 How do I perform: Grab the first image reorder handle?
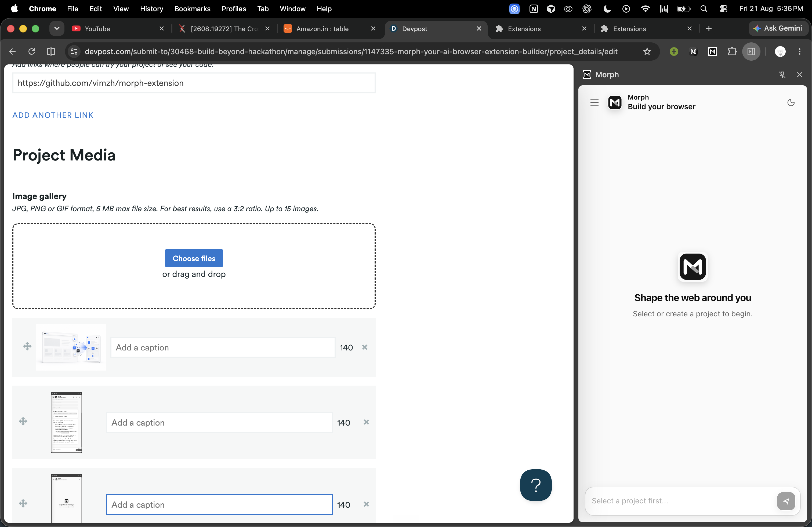[x=27, y=347]
